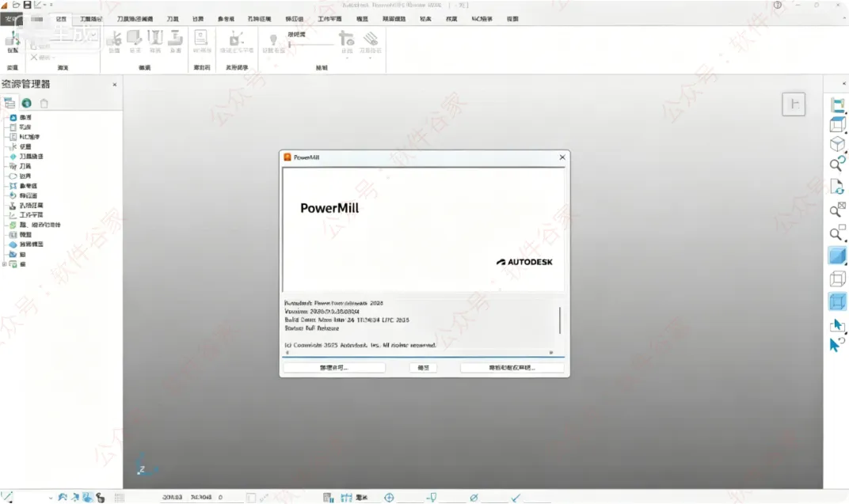This screenshot has width=849, height=504.
Task: Open the recycle bin tab in the explorer
Action: 44,103
